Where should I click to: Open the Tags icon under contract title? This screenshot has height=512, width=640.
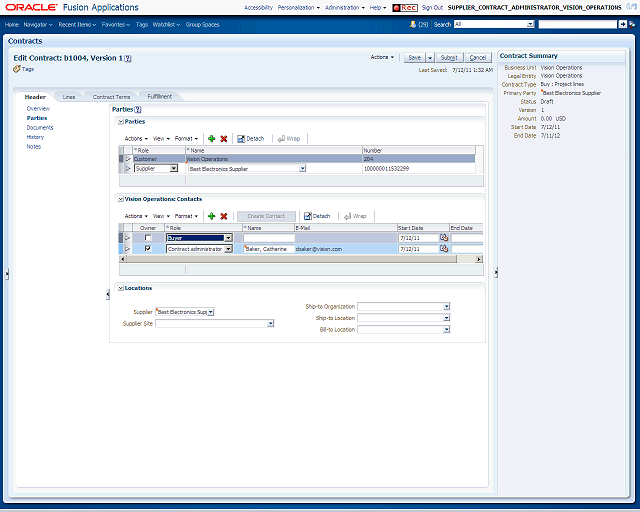pos(17,69)
